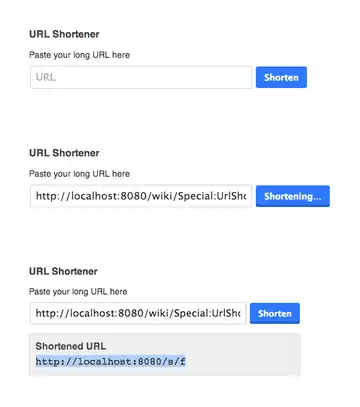
Task: Open the highlighted http://localhost:8080/s/f short link
Action: coord(110,362)
